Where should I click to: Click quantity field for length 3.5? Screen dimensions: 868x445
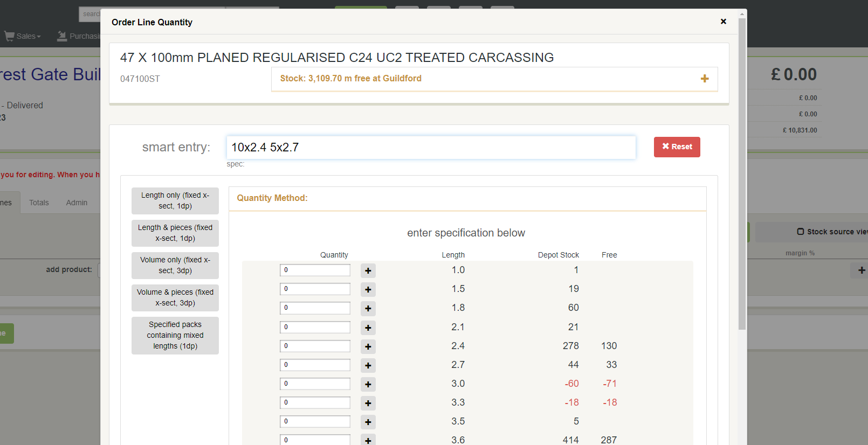tap(315, 422)
